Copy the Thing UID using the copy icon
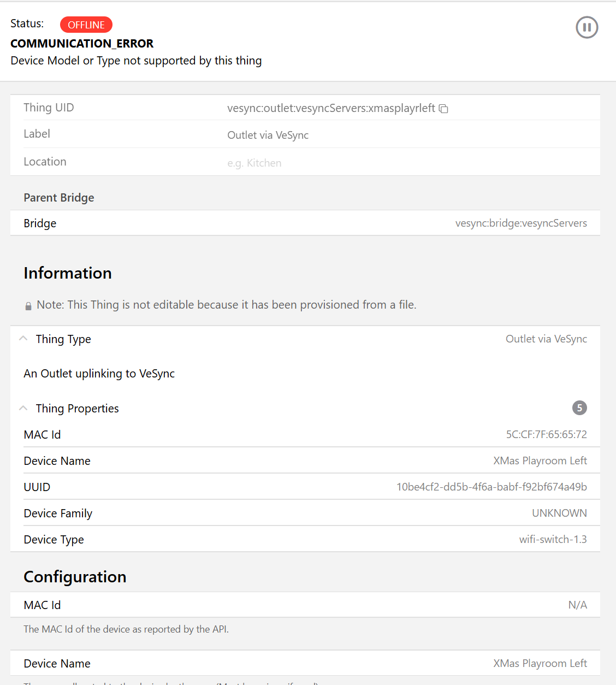This screenshot has height=685, width=616. (x=443, y=109)
